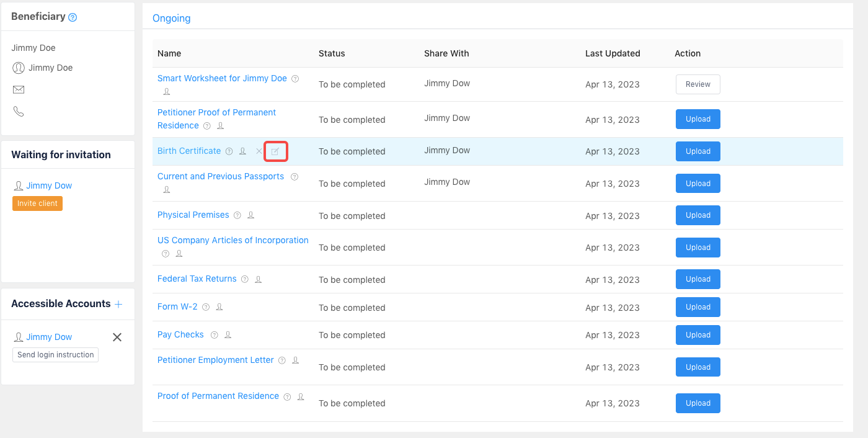Click Review button for Smart Worksheet
Image resolution: width=868 pixels, height=438 pixels.
point(697,84)
